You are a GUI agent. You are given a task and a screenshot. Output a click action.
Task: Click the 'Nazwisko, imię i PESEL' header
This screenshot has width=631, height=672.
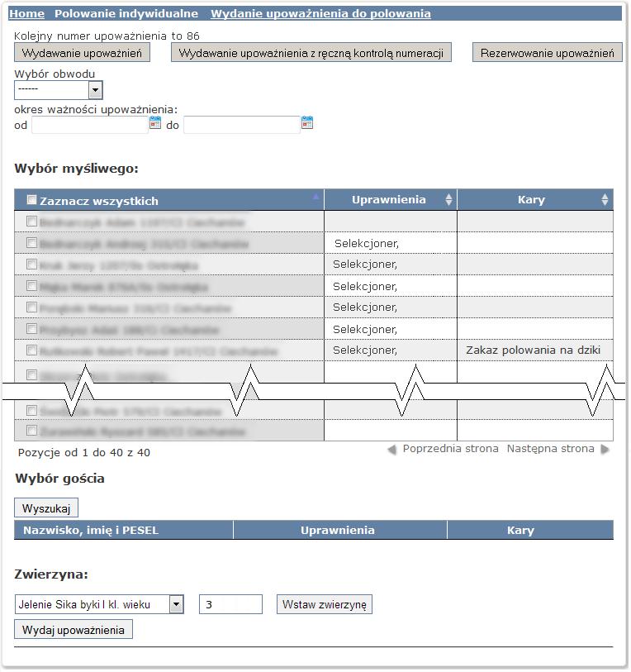tap(124, 530)
